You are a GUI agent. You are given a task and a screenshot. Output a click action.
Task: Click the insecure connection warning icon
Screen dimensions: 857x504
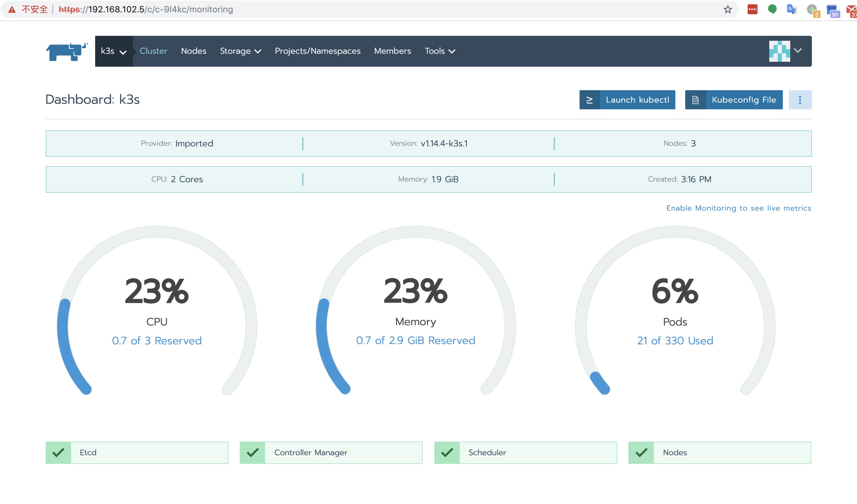12,10
